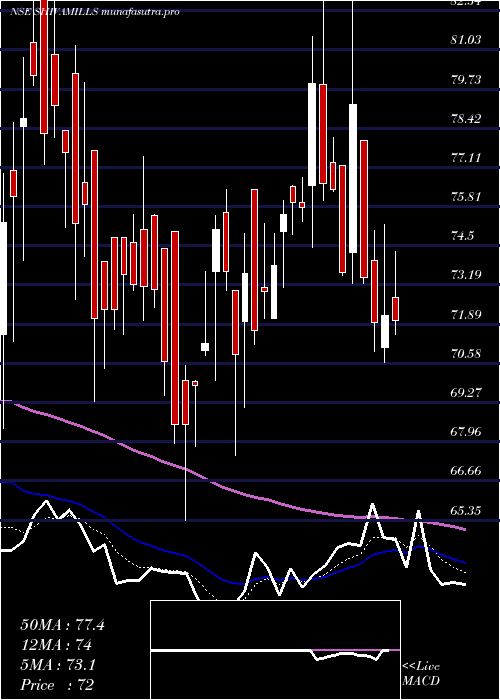The image size is (500, 700).
Task: Click the NSE SHIVAMILLS munafasutra.pro title text
Action: coord(95,12)
